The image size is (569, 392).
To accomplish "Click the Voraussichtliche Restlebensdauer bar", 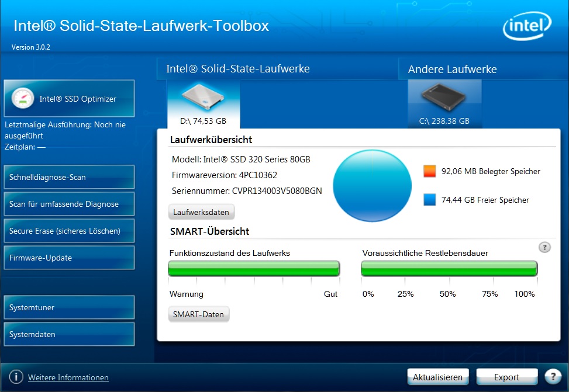I will (449, 269).
